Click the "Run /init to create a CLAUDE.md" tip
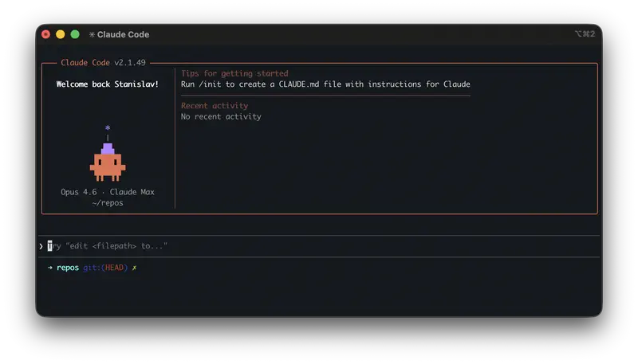The height and width of the screenshot is (364, 638). pyautogui.click(x=325, y=84)
